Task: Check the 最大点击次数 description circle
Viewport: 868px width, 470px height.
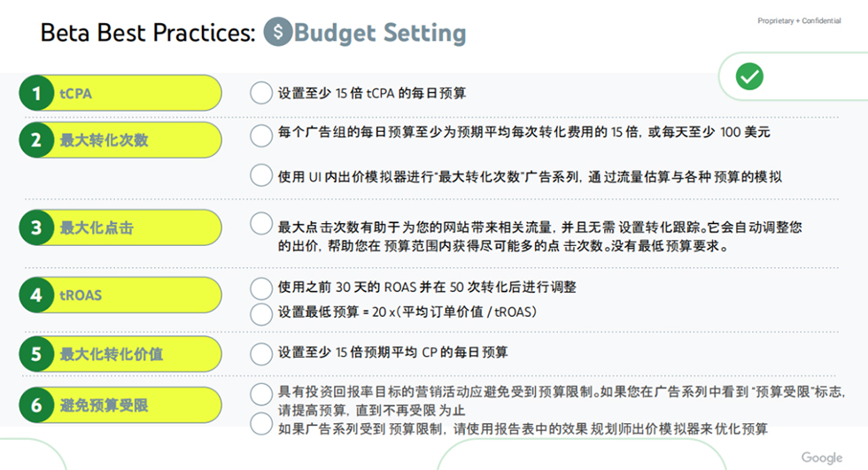Action: tap(261, 224)
